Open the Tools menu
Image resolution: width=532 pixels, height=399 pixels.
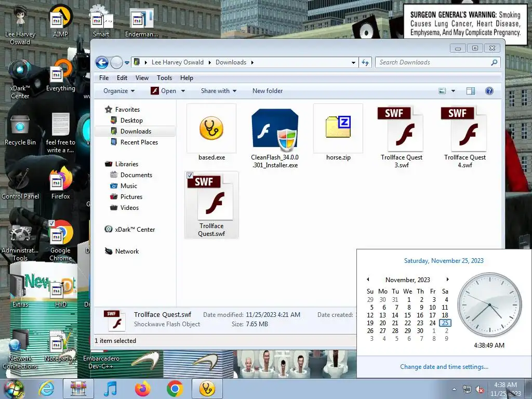pyautogui.click(x=164, y=78)
